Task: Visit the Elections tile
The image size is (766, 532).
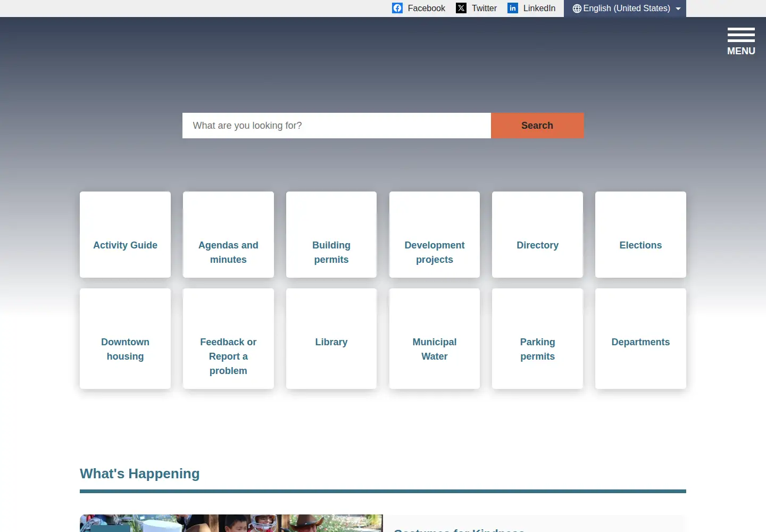Action: pos(640,235)
